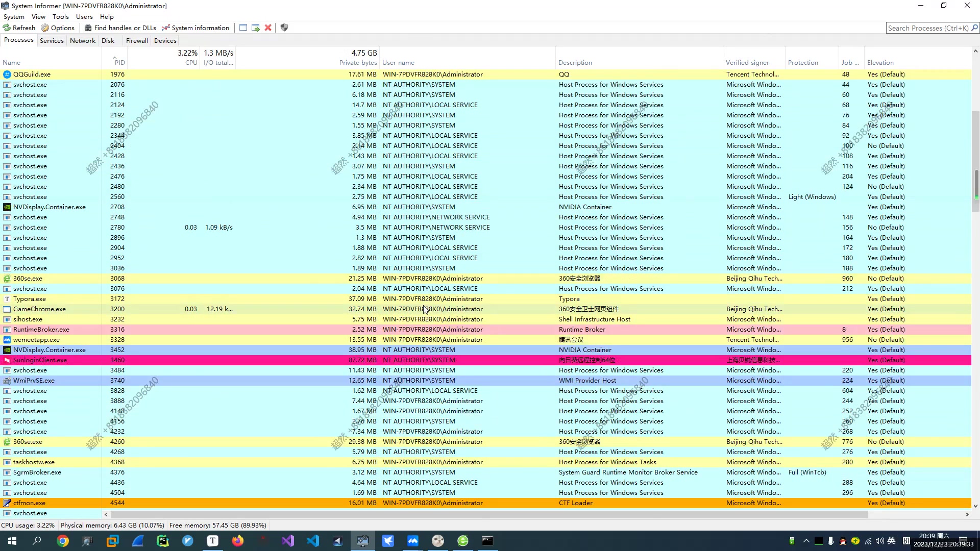This screenshot has width=980, height=551.
Task: Open the Tools menu
Action: coord(60,16)
